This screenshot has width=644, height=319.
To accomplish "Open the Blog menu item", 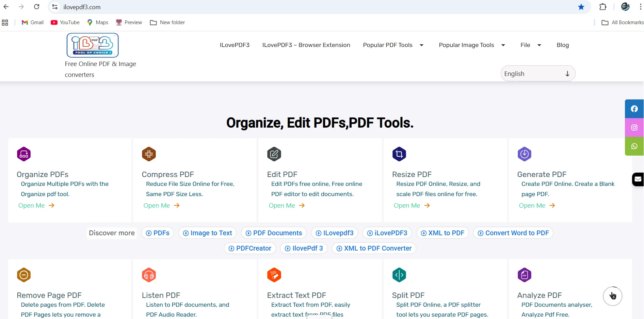I will click(563, 45).
